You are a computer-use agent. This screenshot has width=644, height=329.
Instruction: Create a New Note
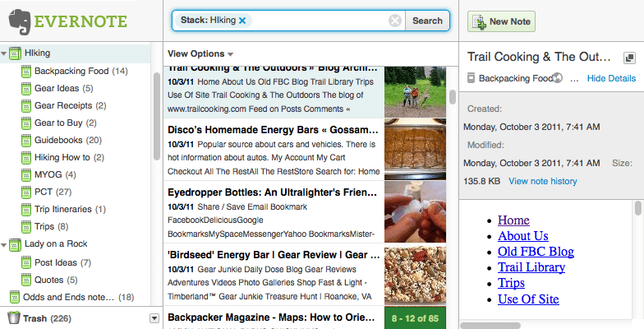(x=501, y=21)
